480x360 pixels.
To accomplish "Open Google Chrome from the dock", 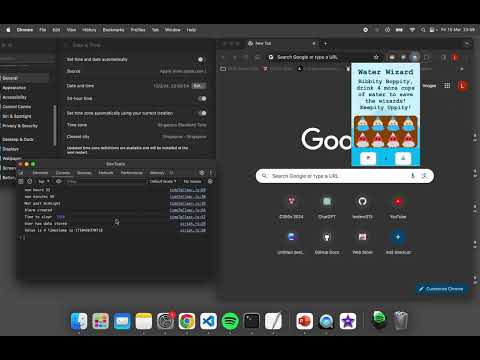I will click(x=187, y=321).
